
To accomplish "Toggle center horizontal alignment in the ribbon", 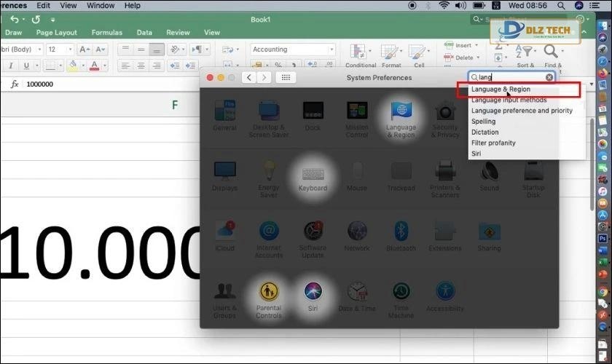I will 141,66.
